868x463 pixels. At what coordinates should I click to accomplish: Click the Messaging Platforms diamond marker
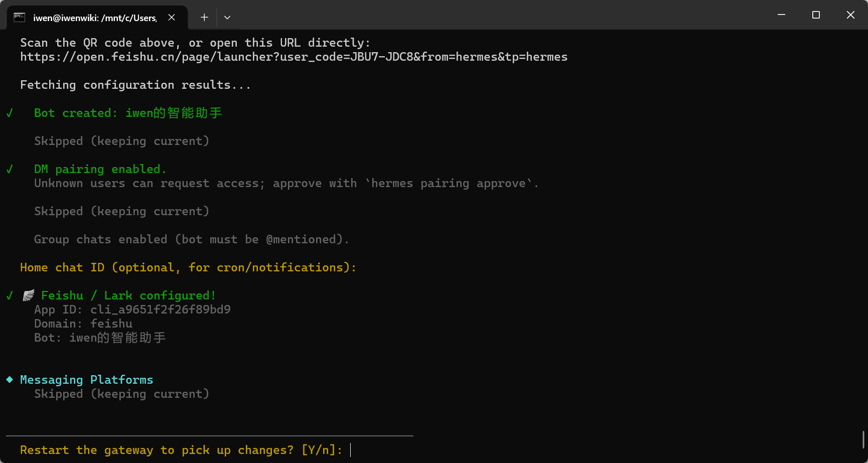tap(10, 379)
